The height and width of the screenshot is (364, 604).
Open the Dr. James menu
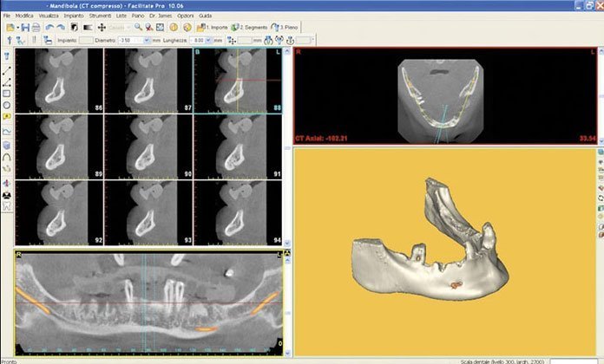(x=161, y=16)
